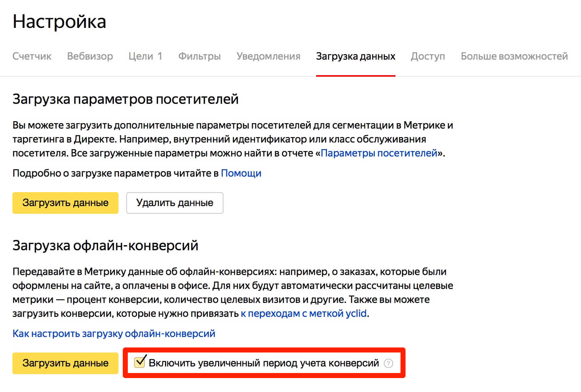Viewport: 581px width, 392px height.
Task: Open the «Параметры посетителей» report link
Action: click(x=379, y=153)
